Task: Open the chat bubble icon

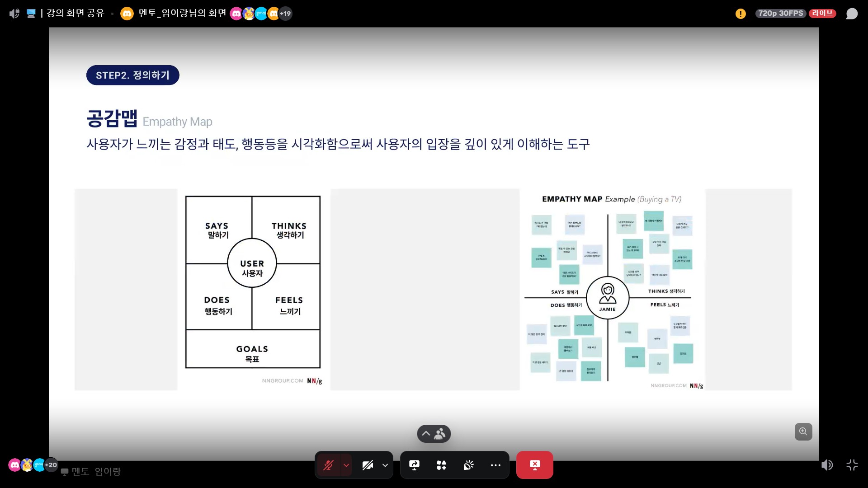Action: coord(852,14)
